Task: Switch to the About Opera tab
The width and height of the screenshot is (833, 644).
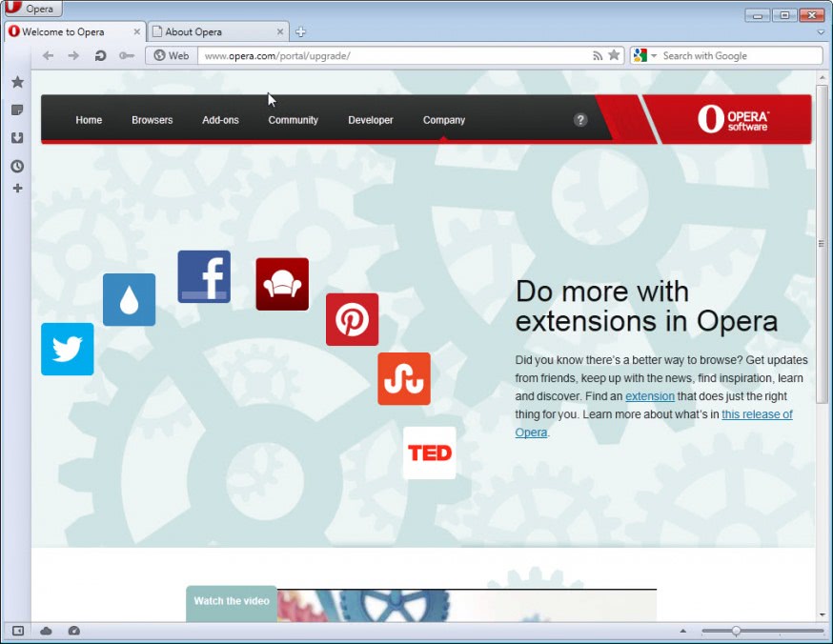Action: point(212,30)
